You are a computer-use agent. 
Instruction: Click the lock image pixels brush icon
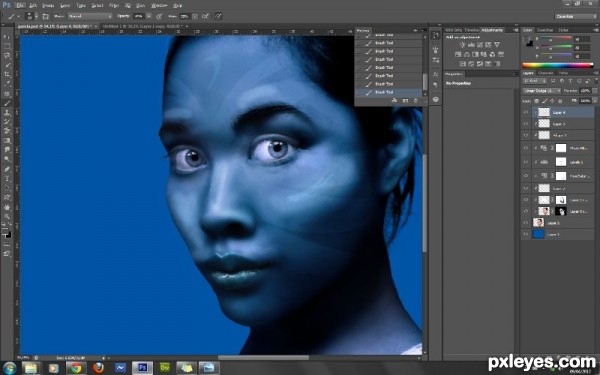point(544,101)
